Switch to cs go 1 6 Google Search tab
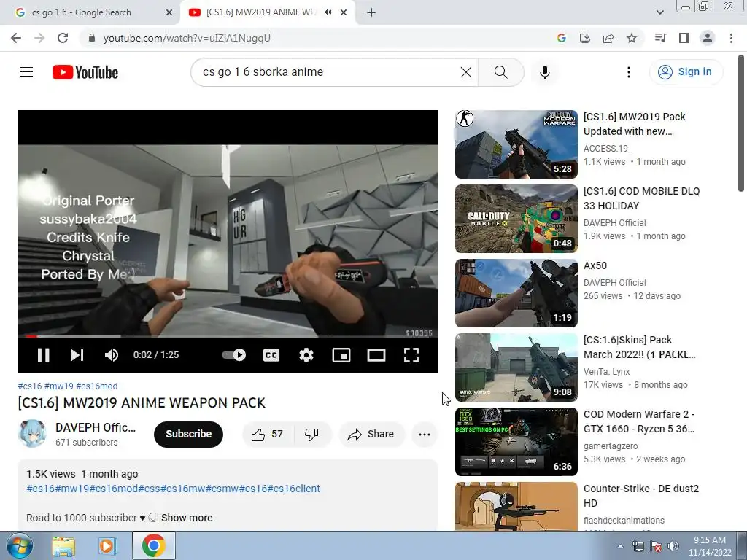The height and width of the screenshot is (560, 747). pyautogui.click(x=90, y=12)
